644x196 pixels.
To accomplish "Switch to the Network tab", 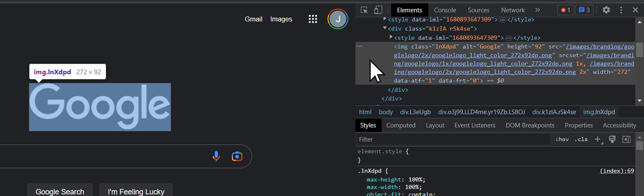I will point(513,10).
